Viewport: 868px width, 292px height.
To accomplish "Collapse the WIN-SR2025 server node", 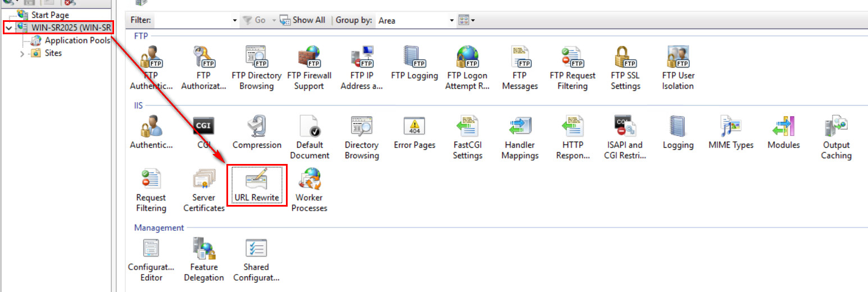I will (8, 28).
